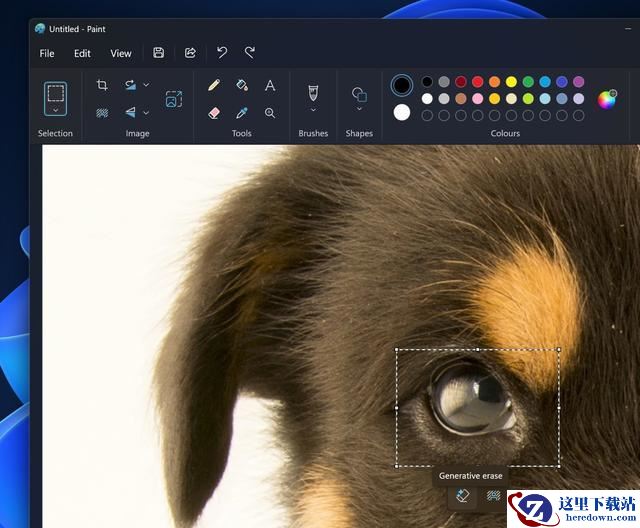Screen dimensions: 640x528
Task: Pick the green colour swatch
Action: 528,82
